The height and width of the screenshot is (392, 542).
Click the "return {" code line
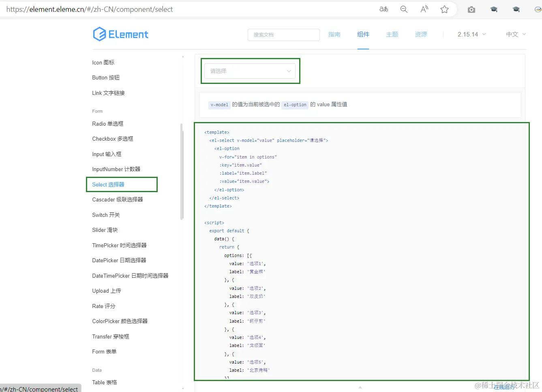pos(229,247)
